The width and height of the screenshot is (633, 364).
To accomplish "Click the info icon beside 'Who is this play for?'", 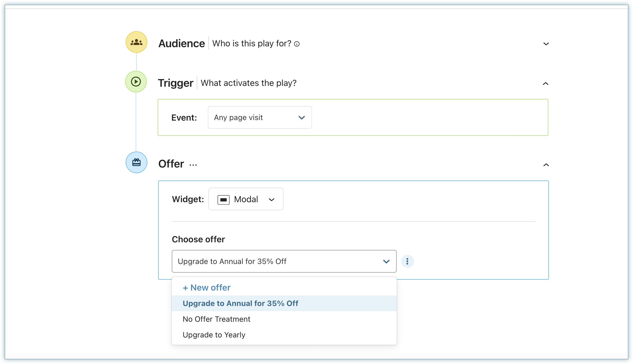I will coord(297,44).
